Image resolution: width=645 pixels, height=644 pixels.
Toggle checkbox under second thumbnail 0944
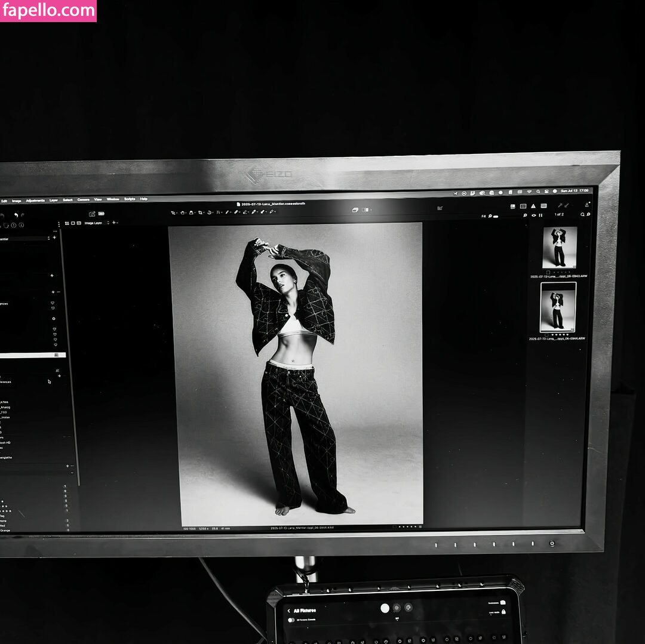[547, 335]
